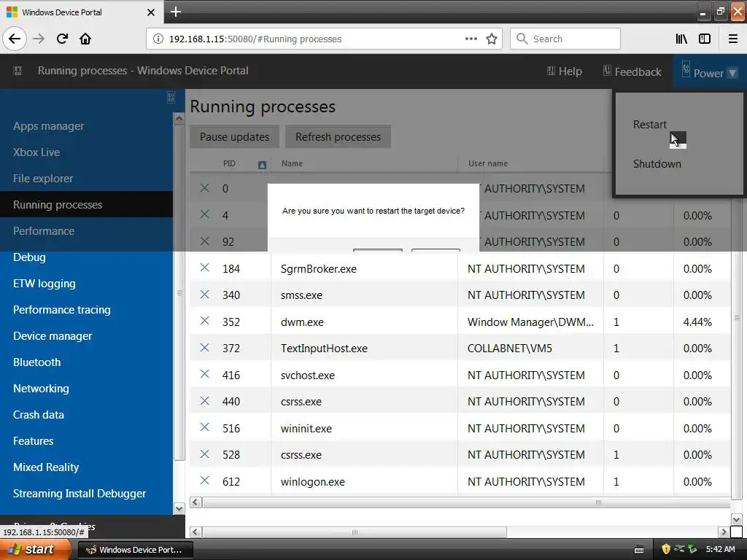Image resolution: width=747 pixels, height=560 pixels.
Task: Kill process with PID 4
Action: coord(204,214)
